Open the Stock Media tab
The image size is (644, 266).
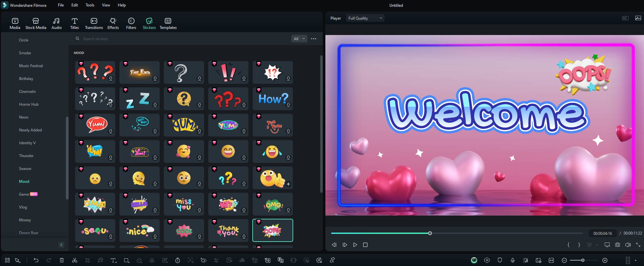[36, 24]
